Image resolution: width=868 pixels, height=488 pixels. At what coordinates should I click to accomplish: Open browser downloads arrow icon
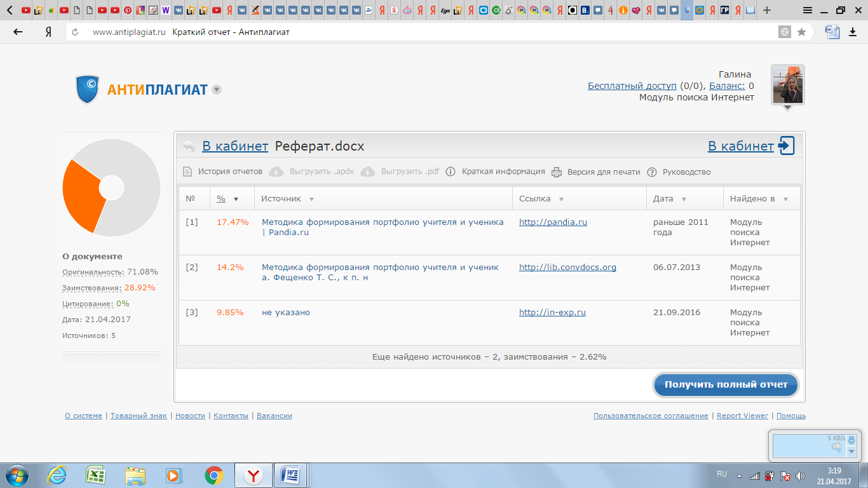tap(853, 32)
